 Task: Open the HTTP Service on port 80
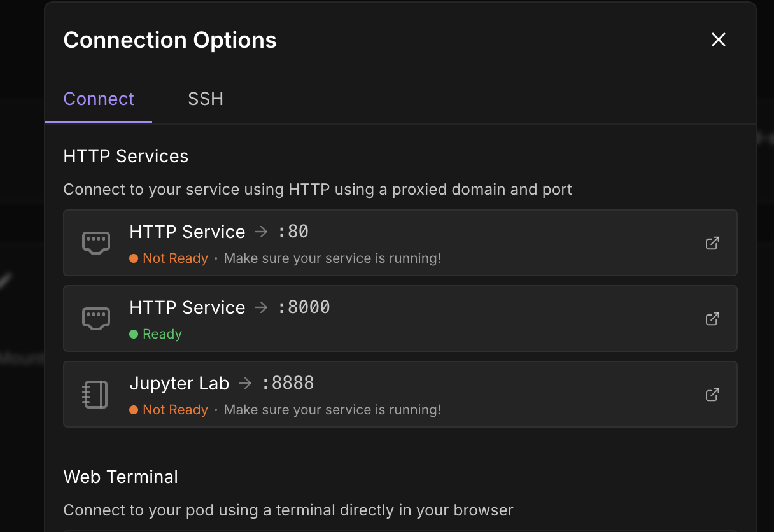[400, 243]
